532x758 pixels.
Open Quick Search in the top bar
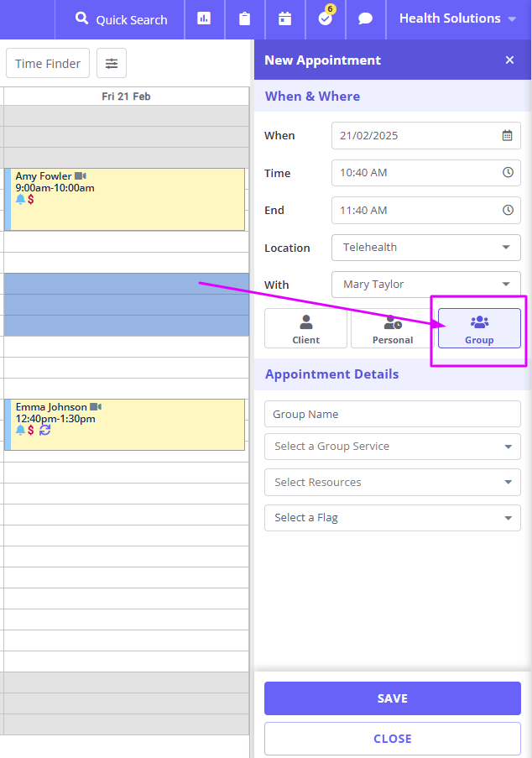pos(122,19)
